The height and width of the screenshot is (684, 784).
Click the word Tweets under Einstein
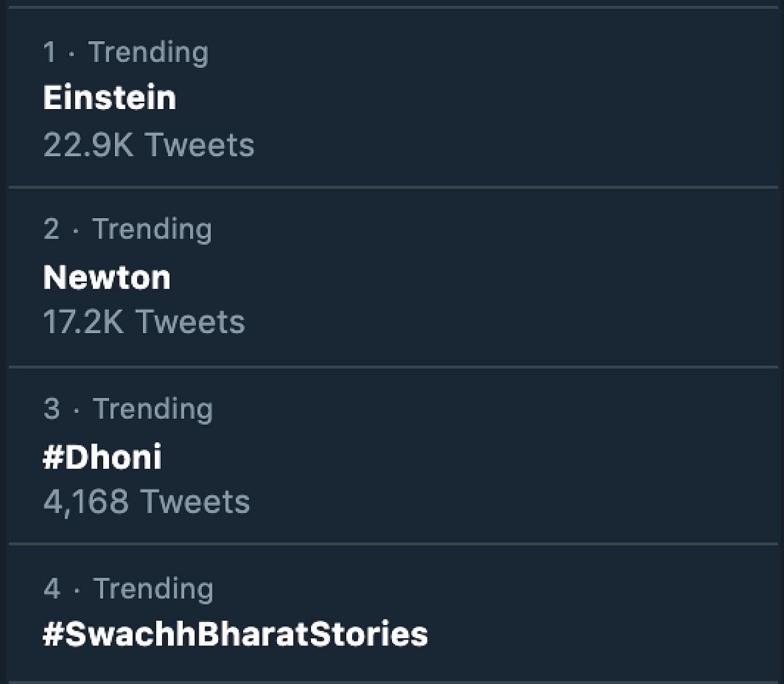(x=199, y=144)
